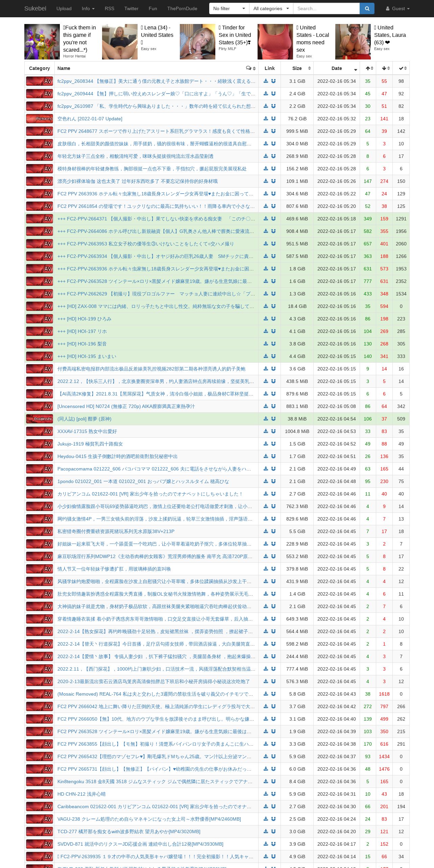Image resolution: width=434 pixels, height=868 pixels.
Task: Click the blue search magnifier button
Action: pos(367,8)
